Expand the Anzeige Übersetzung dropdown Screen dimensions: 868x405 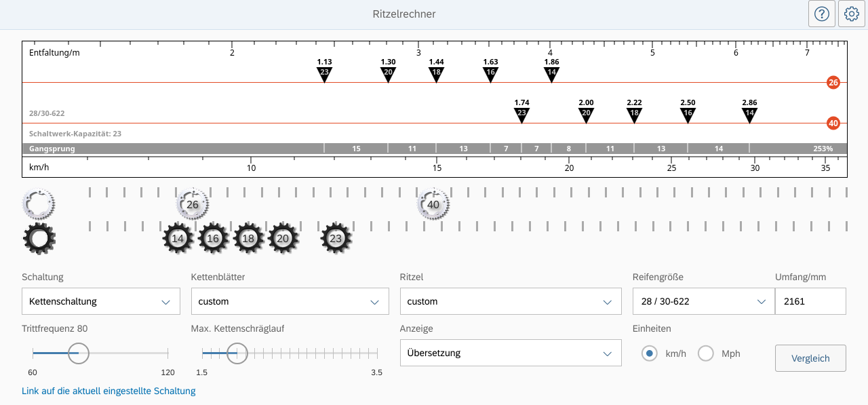click(511, 353)
